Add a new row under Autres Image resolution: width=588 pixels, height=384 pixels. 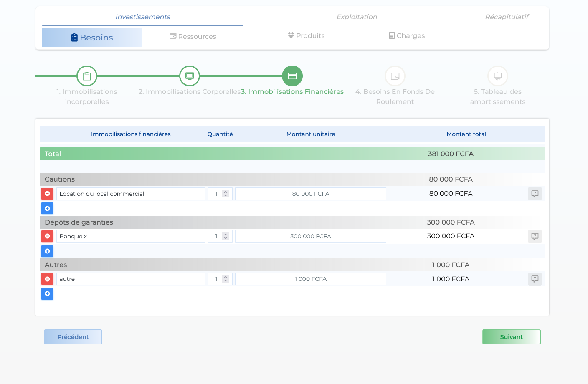tap(47, 294)
